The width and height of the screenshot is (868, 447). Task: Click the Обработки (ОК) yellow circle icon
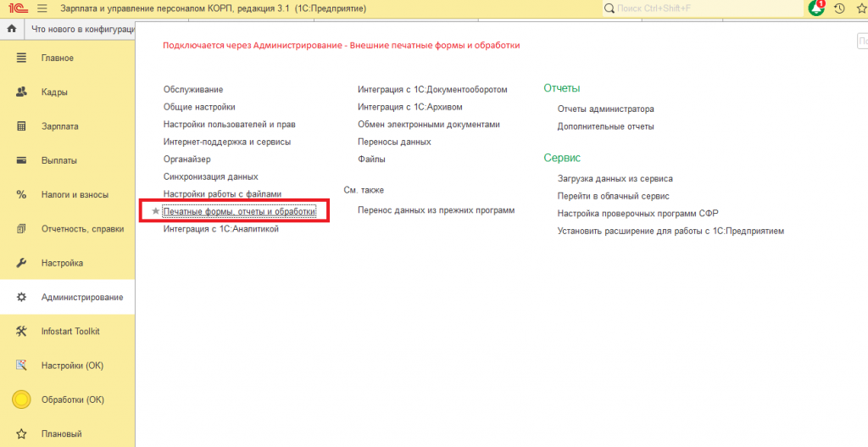[x=21, y=400]
